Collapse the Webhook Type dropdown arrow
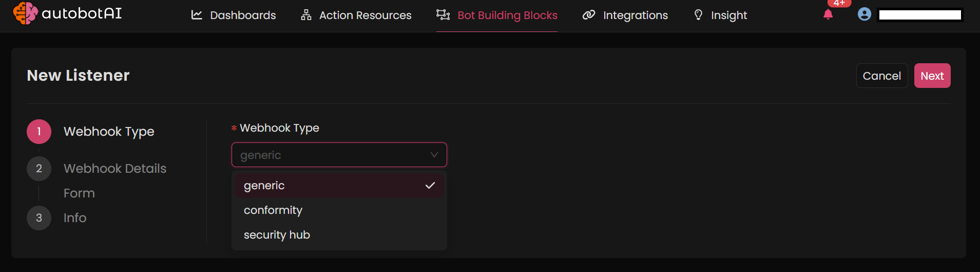980x272 pixels. [434, 155]
